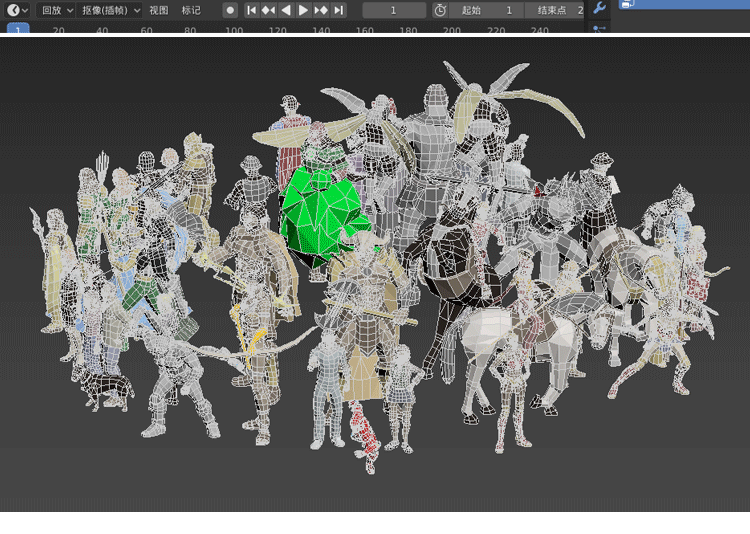
Task: Click the highlighted item in the outliner
Action: (683, 4)
